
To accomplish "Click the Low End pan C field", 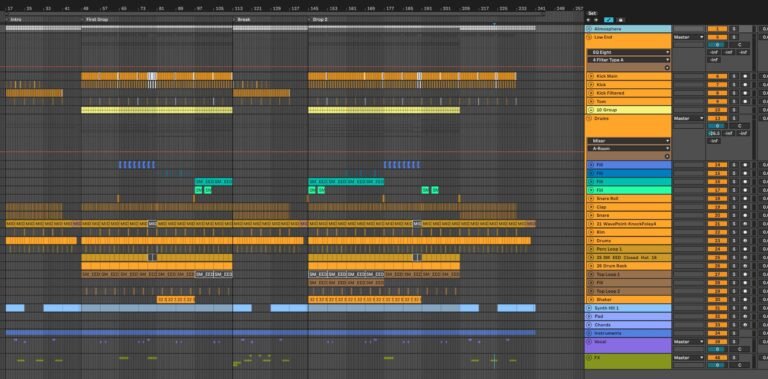I will point(740,45).
